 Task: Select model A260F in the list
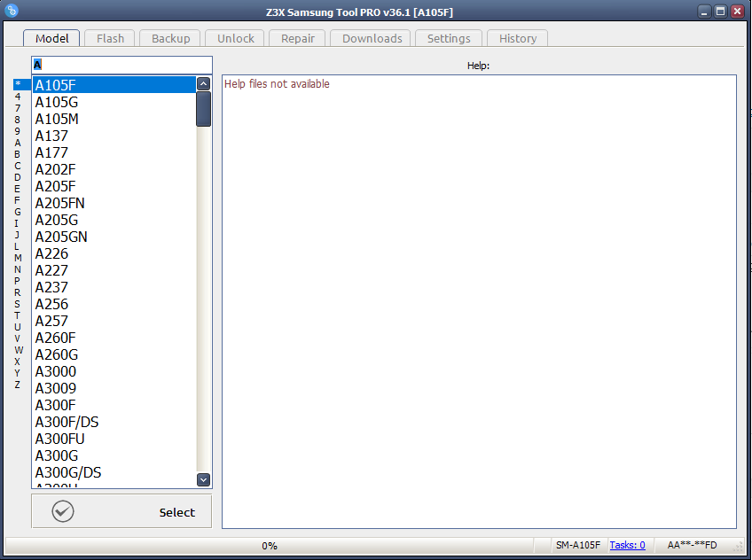pyautogui.click(x=114, y=338)
